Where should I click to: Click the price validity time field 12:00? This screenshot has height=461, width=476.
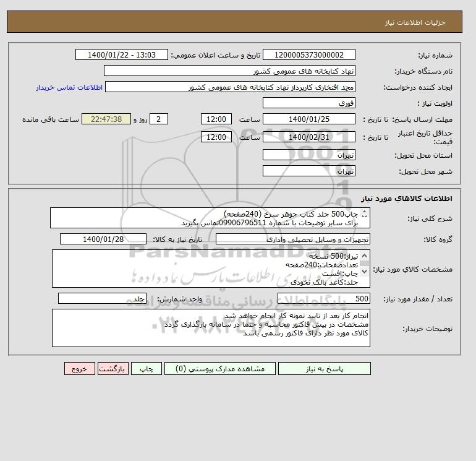(x=216, y=137)
